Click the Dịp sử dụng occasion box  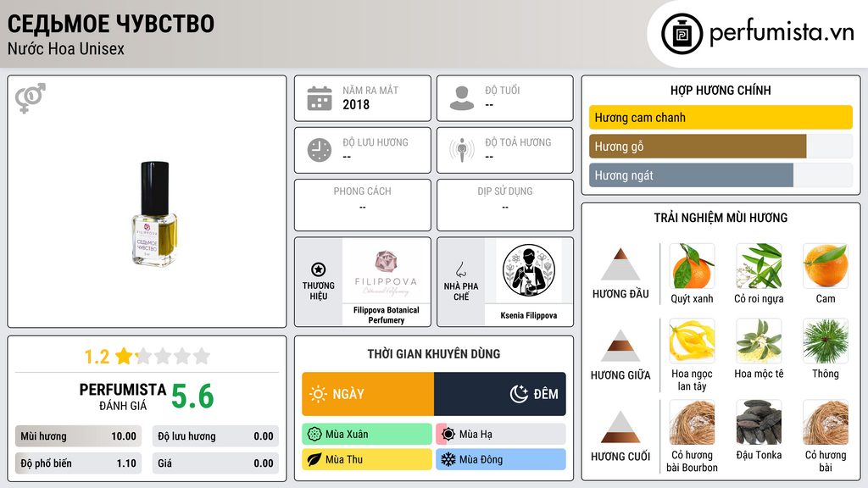(x=505, y=205)
